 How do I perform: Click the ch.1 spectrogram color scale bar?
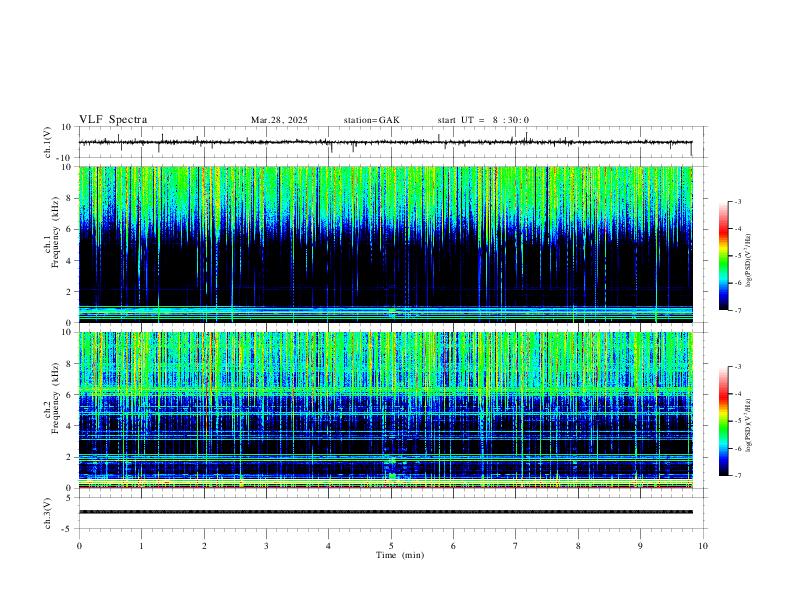click(723, 256)
